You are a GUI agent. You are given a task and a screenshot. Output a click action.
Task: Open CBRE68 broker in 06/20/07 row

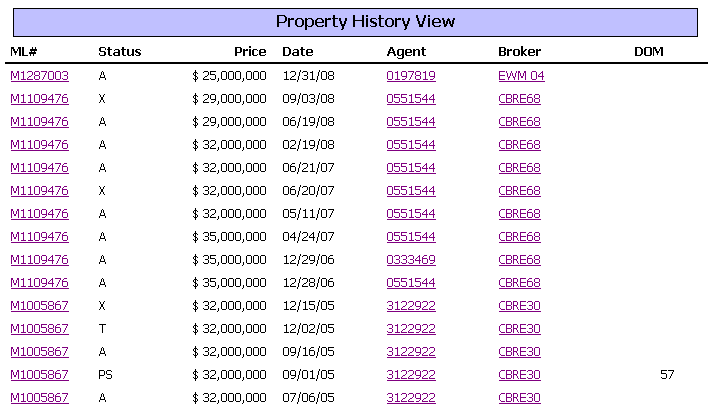[x=520, y=191]
